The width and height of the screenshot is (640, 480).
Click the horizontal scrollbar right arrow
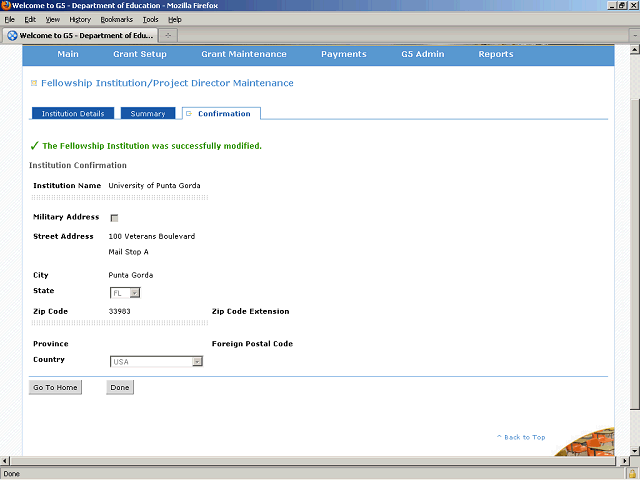[x=625, y=460]
